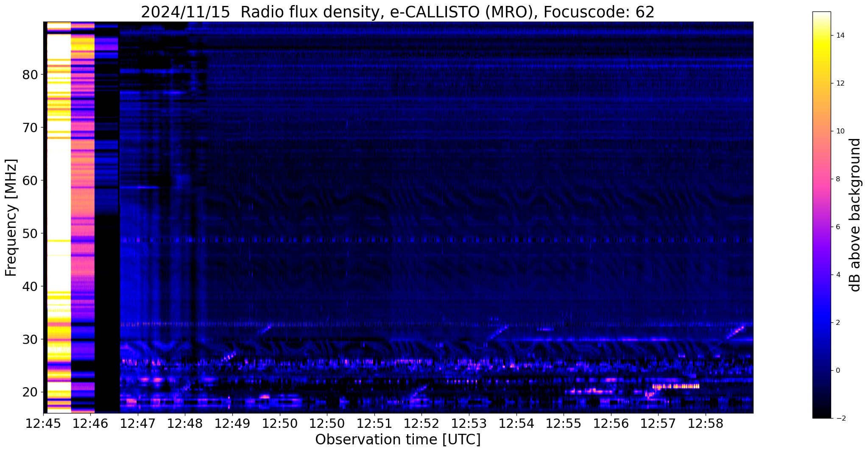Click the colorbar tick labeled 6
Image resolution: width=868 pixels, height=452 pixels.
(837, 227)
